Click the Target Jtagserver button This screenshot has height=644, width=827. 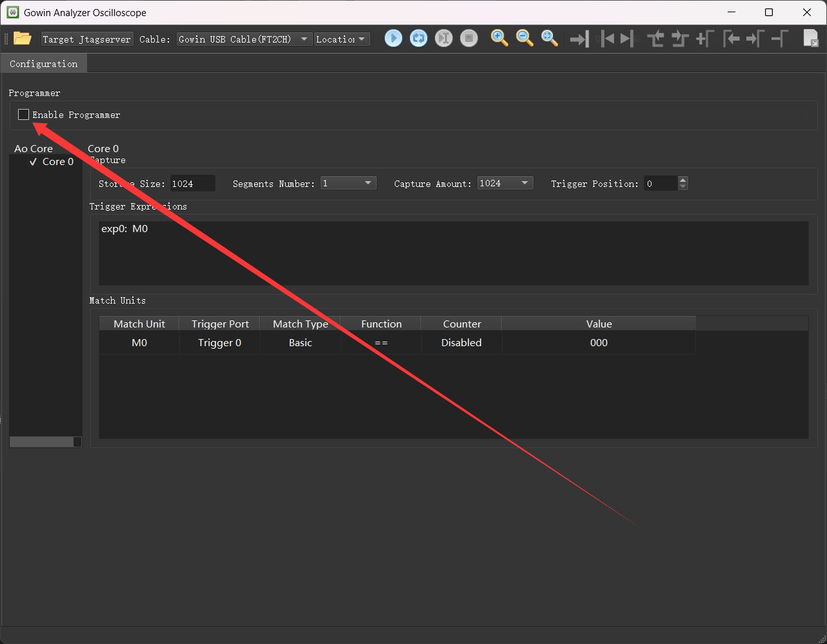pyautogui.click(x=86, y=39)
